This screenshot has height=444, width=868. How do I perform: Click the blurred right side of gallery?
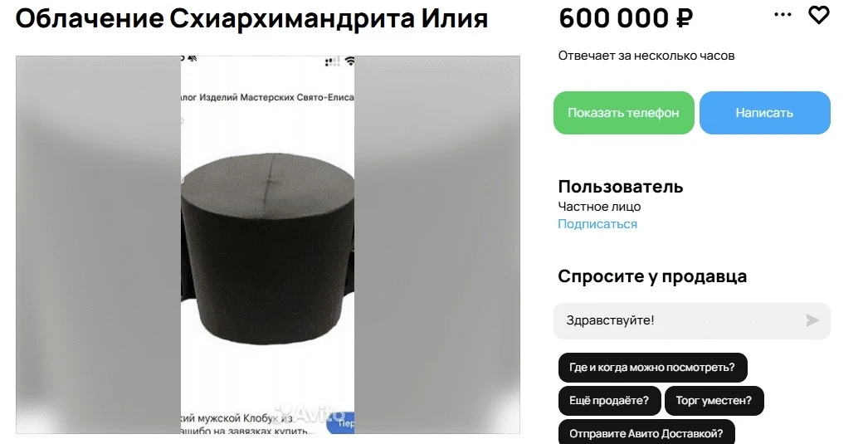pos(436,245)
